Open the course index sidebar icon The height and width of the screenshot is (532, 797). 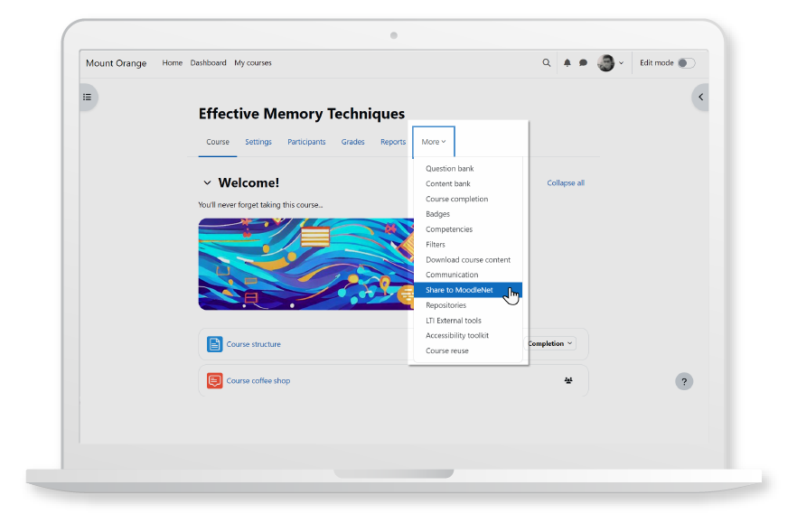coord(86,97)
